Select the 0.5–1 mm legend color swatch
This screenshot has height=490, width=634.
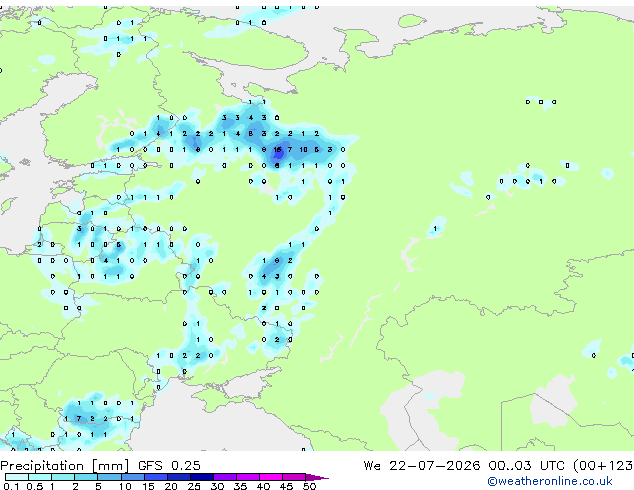(x=40, y=477)
